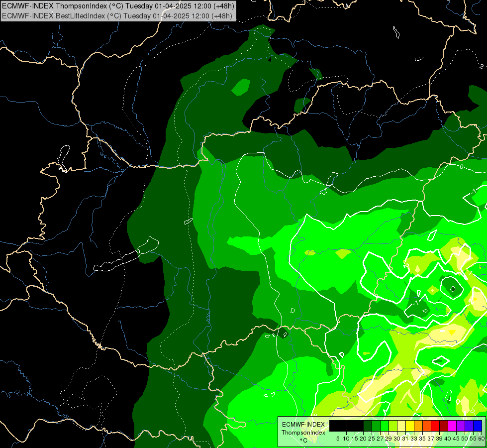Click legend scale value 60

point(482,439)
